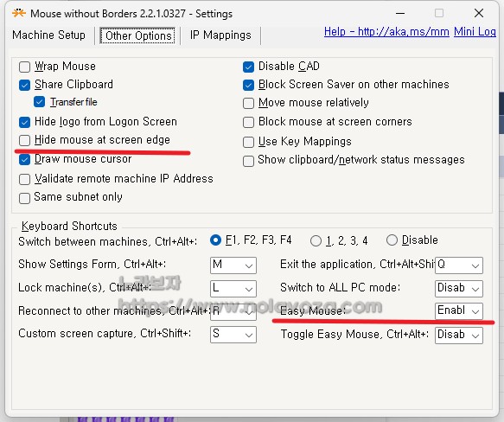Open the Lock machine(s) key dropdown

coord(233,289)
